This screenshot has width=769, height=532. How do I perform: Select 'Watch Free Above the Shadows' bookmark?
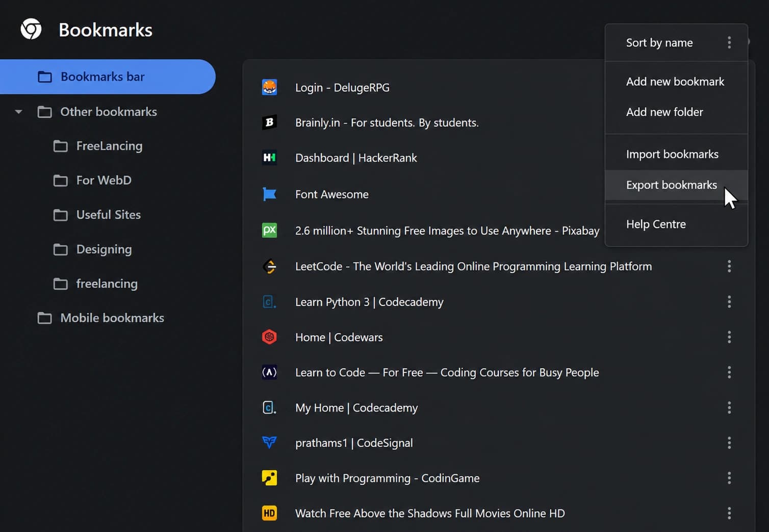[x=430, y=513]
